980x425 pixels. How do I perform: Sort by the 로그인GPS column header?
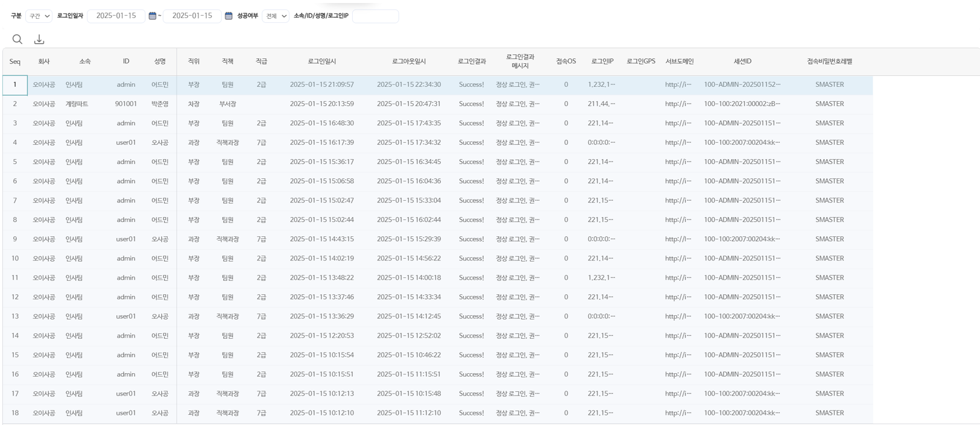641,61
